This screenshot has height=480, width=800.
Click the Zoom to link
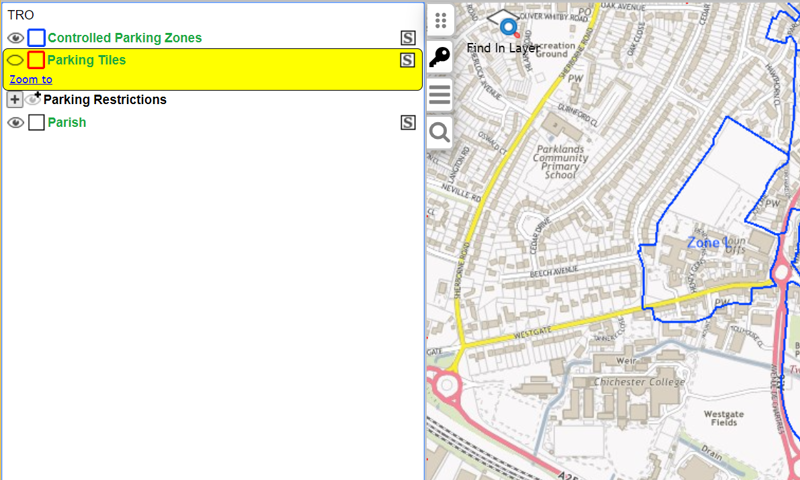click(31, 79)
